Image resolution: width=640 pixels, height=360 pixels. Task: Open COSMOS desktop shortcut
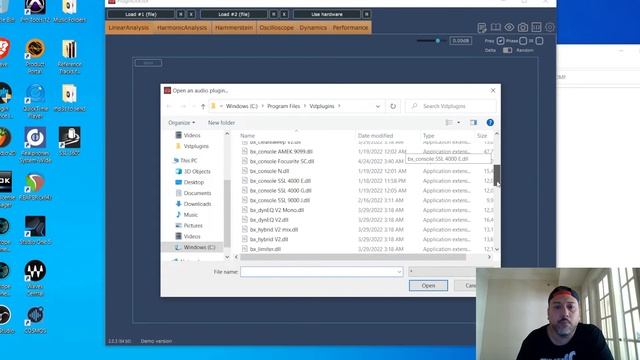click(35, 320)
